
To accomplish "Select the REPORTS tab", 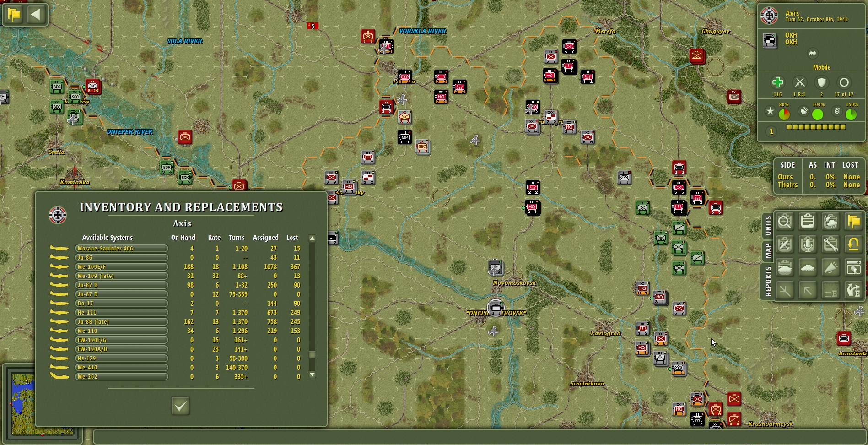I will click(768, 281).
